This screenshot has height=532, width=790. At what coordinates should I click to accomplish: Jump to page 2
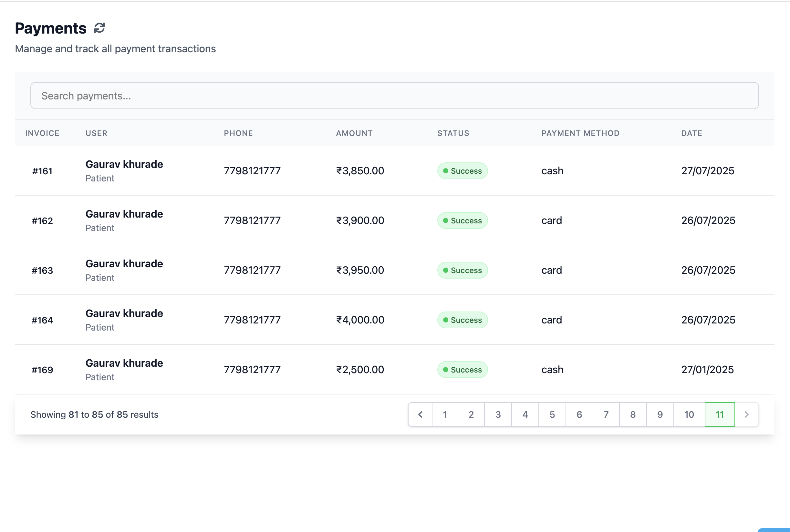click(x=471, y=414)
